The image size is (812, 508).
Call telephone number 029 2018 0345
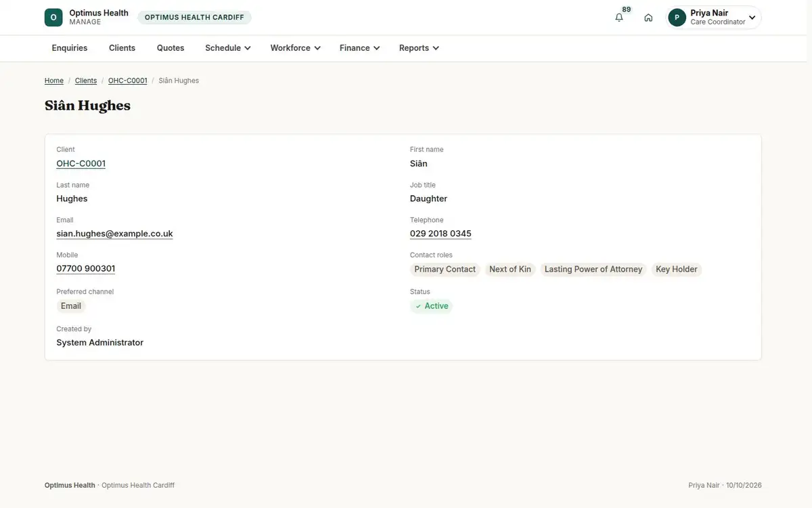tap(441, 234)
